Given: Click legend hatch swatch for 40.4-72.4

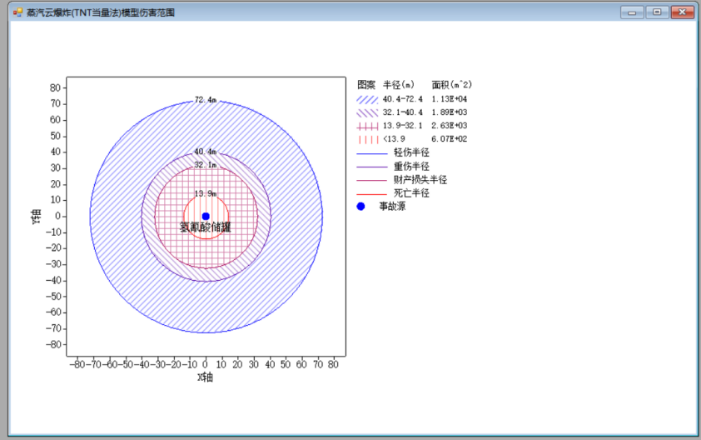Looking at the screenshot, I should pyautogui.click(x=367, y=99).
